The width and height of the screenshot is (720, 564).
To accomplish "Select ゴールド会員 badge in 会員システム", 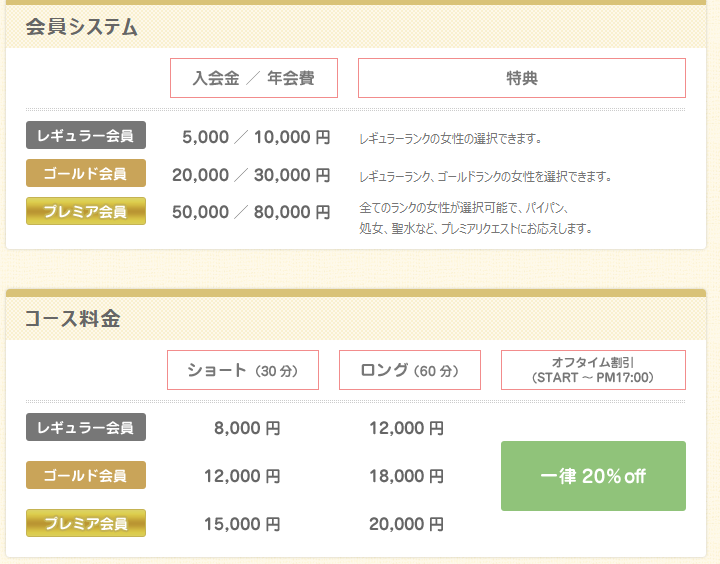I will pyautogui.click(x=86, y=173).
